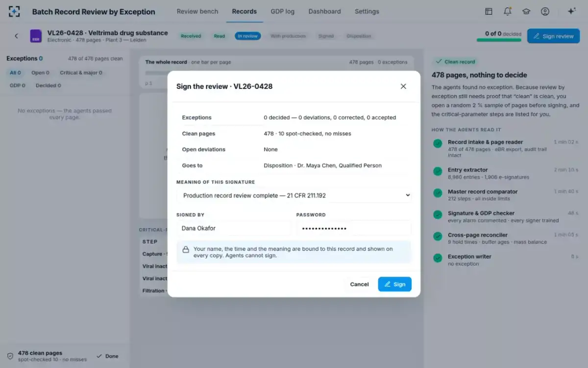
Task: Click the Cross-page reconciler title
Action: [477, 235]
